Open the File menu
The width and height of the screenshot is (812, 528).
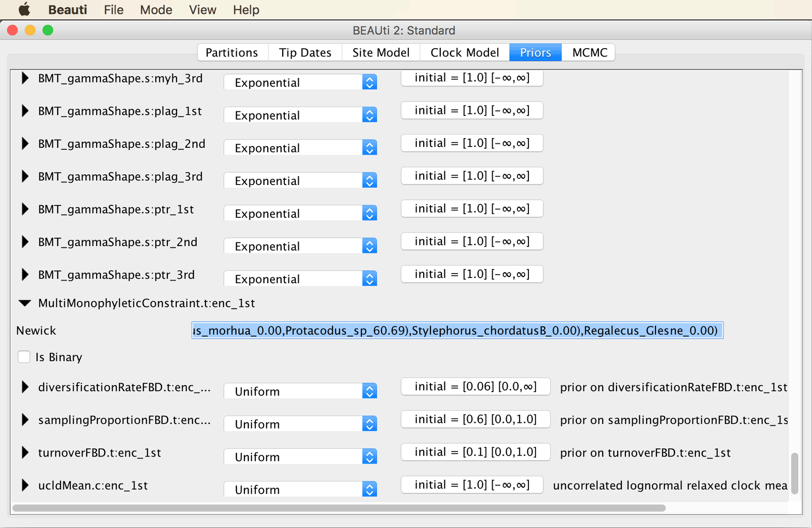click(x=114, y=10)
